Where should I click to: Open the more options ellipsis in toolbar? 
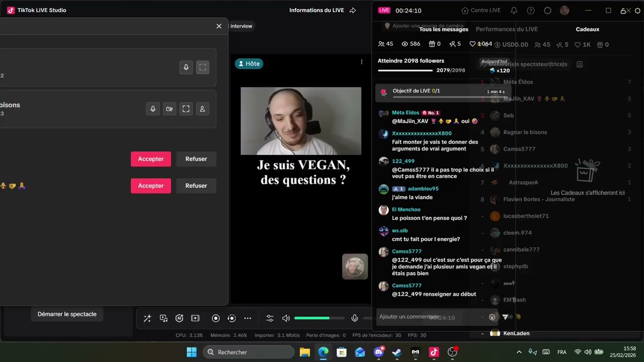coord(248,318)
